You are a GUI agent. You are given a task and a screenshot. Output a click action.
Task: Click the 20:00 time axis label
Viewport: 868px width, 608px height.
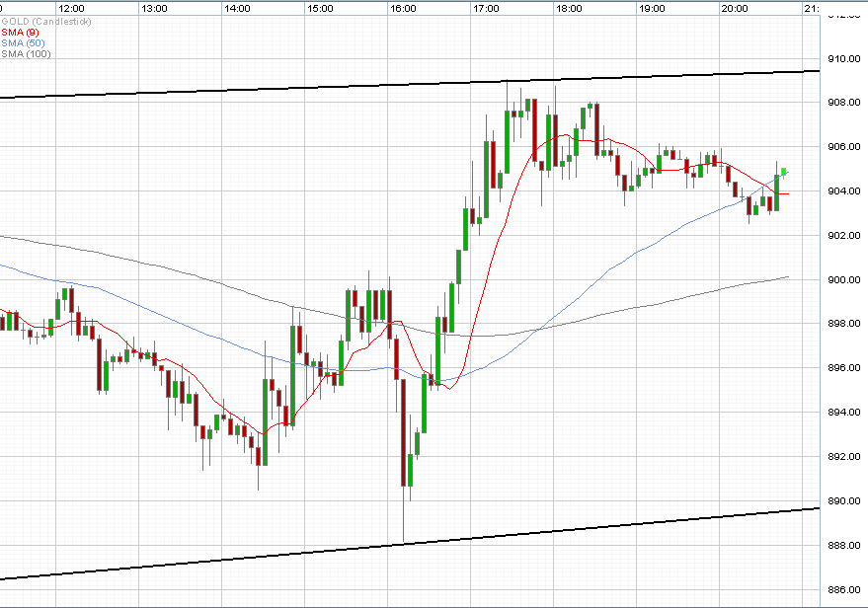coord(734,8)
